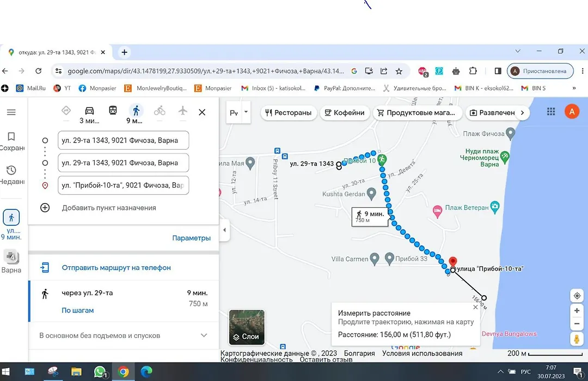
Task: Bookmark this page with star
Action: pos(399,71)
